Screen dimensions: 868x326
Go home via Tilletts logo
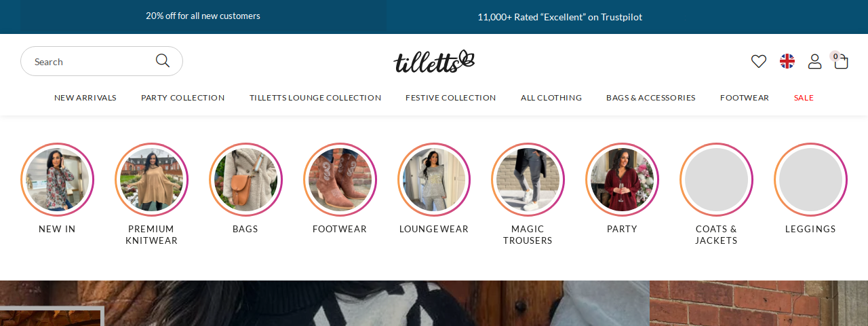434,61
